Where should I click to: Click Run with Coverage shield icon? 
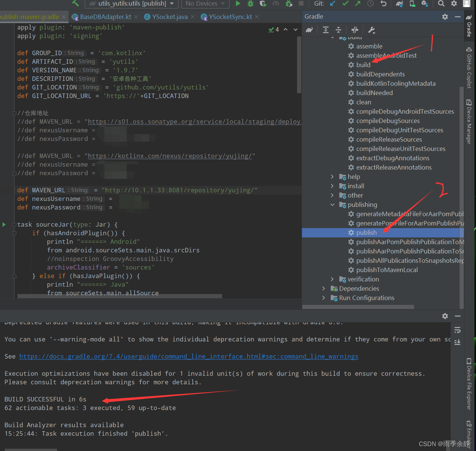pos(263,4)
